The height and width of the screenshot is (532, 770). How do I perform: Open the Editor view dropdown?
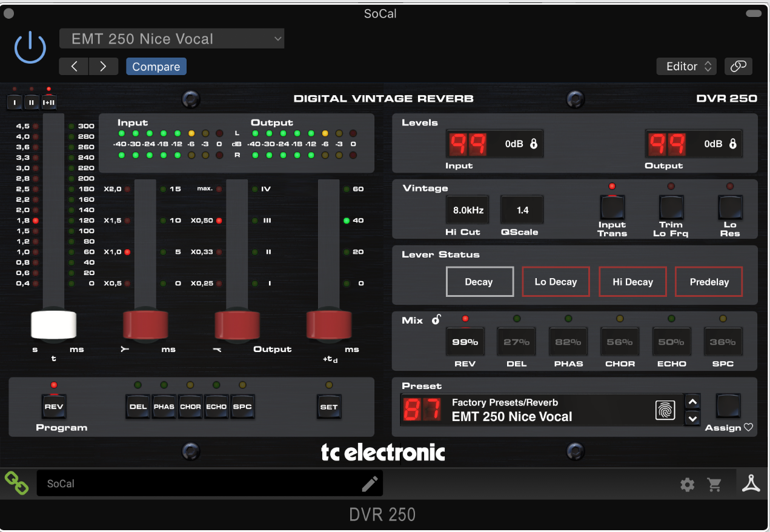pyautogui.click(x=686, y=67)
